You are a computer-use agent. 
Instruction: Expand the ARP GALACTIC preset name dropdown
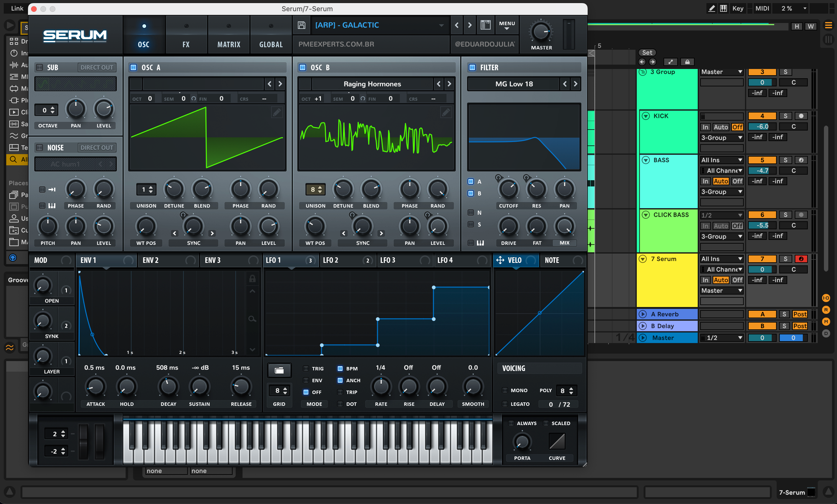tap(441, 25)
